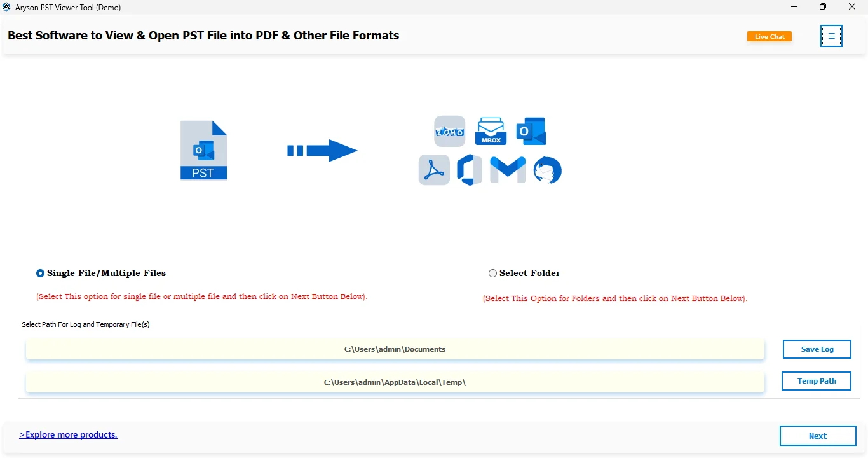Click red hint text about single or multiple file
This screenshot has width=868, height=458.
[202, 296]
